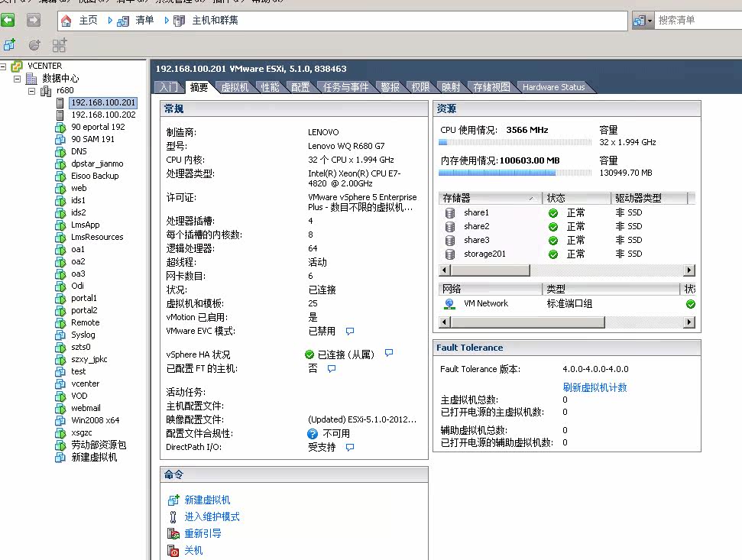The image size is (742, 560).
Task: Click the 主页 breadcrumb arrow
Action: tap(110, 21)
